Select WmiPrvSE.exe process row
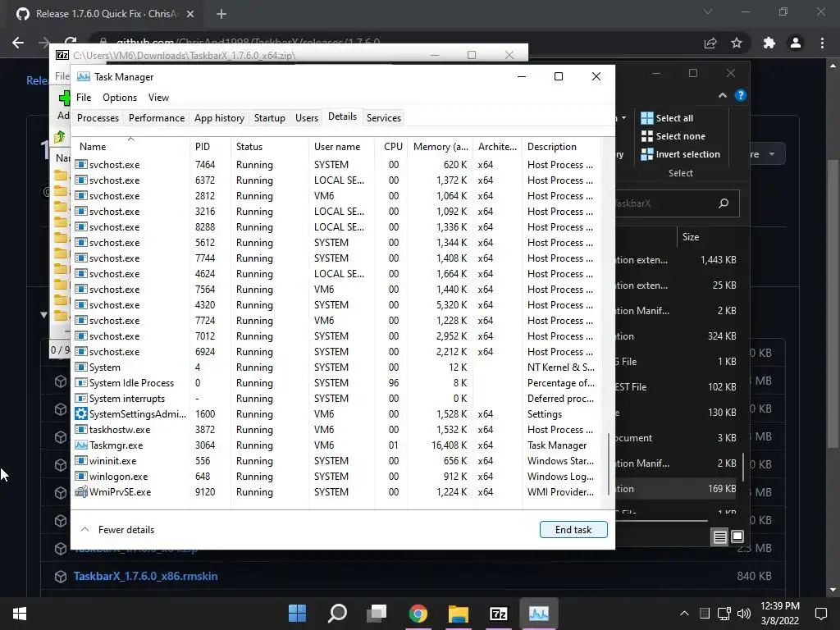Image resolution: width=840 pixels, height=630 pixels. 336,492
